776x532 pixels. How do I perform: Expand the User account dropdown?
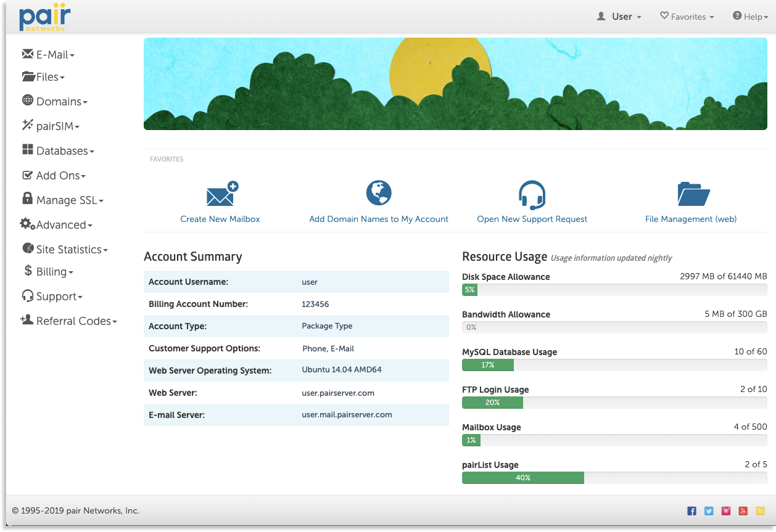[x=619, y=17]
